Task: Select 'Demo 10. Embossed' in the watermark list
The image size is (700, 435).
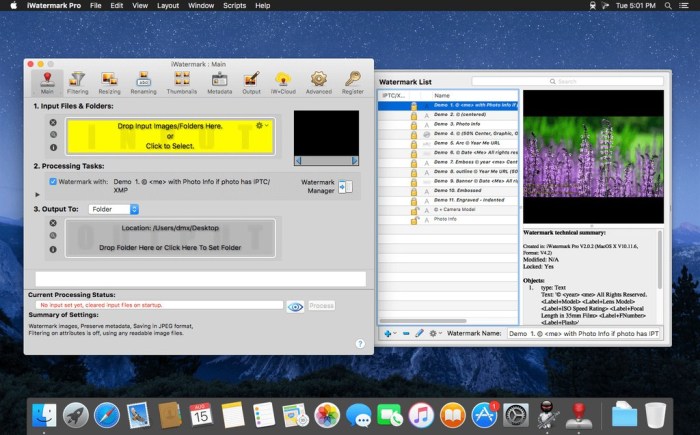Action: click(456, 190)
